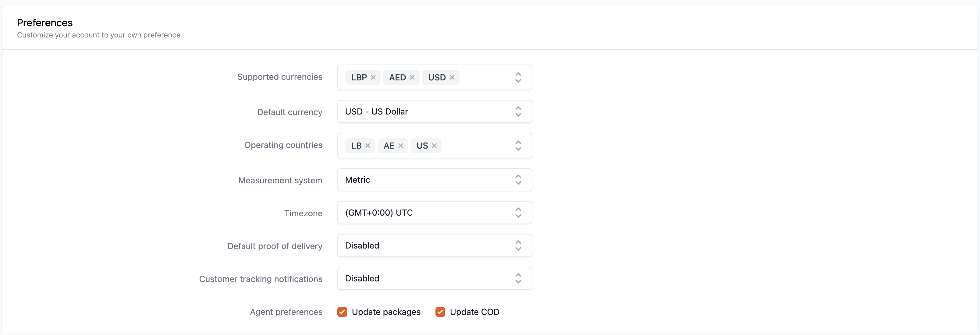Image resolution: width=980 pixels, height=335 pixels.
Task: Click the Supported currencies chevron arrows
Action: coord(518,78)
